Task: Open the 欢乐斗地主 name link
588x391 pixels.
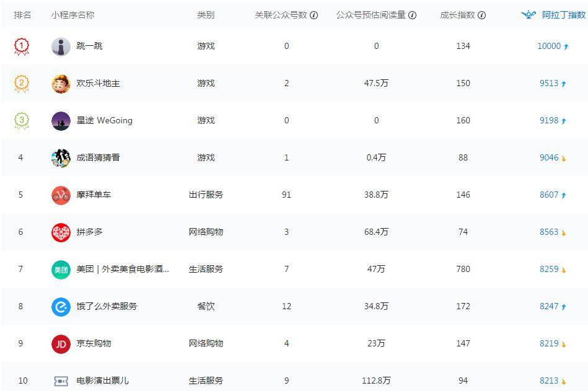Action: (x=99, y=83)
